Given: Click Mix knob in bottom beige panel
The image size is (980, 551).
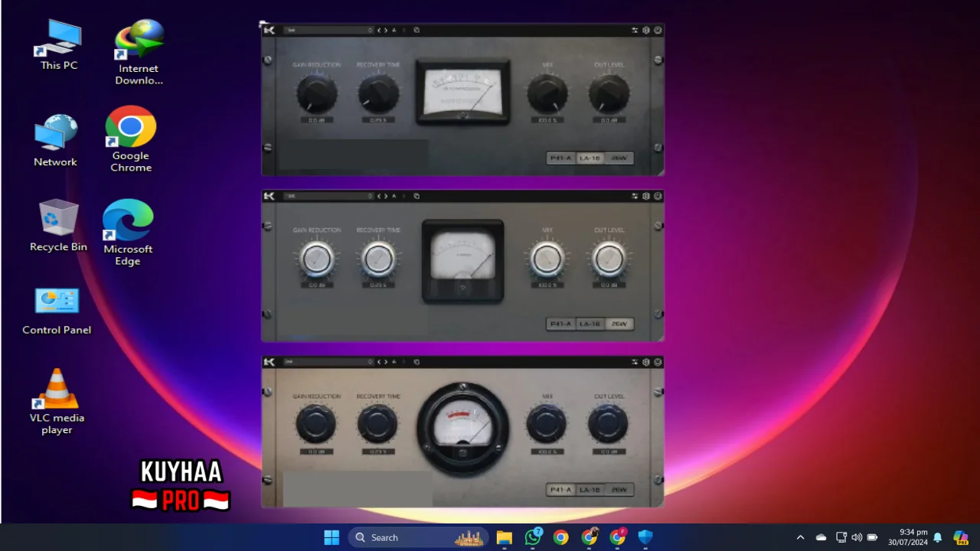Looking at the screenshot, I should (547, 424).
